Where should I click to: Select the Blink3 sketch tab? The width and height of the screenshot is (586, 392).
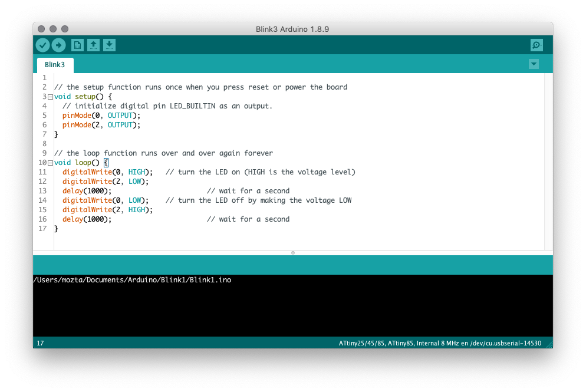(x=55, y=65)
